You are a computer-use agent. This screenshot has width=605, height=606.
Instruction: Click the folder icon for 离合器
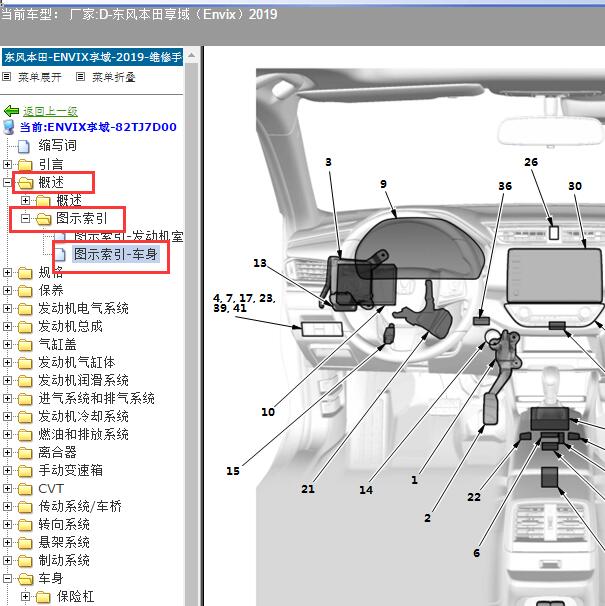(25, 453)
